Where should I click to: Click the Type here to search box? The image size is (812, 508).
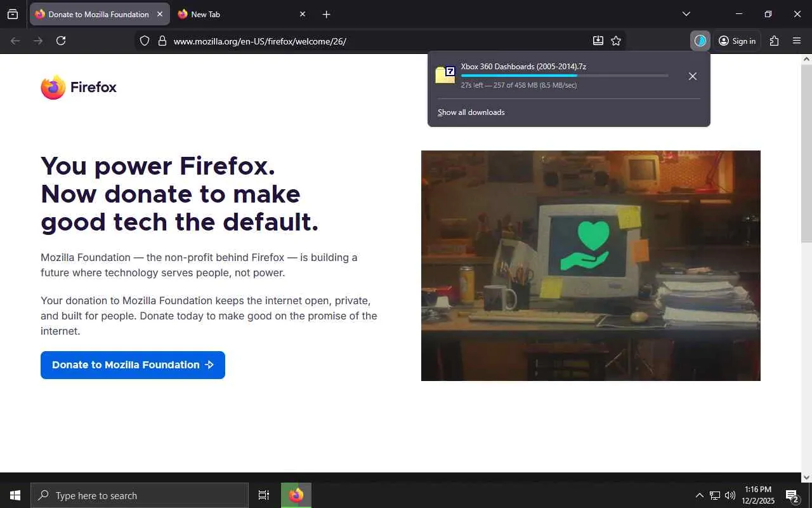pos(140,495)
